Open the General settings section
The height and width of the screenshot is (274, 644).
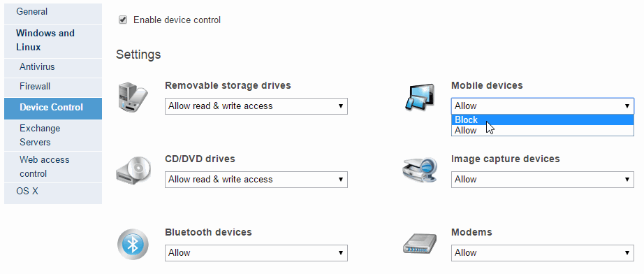click(x=53, y=13)
